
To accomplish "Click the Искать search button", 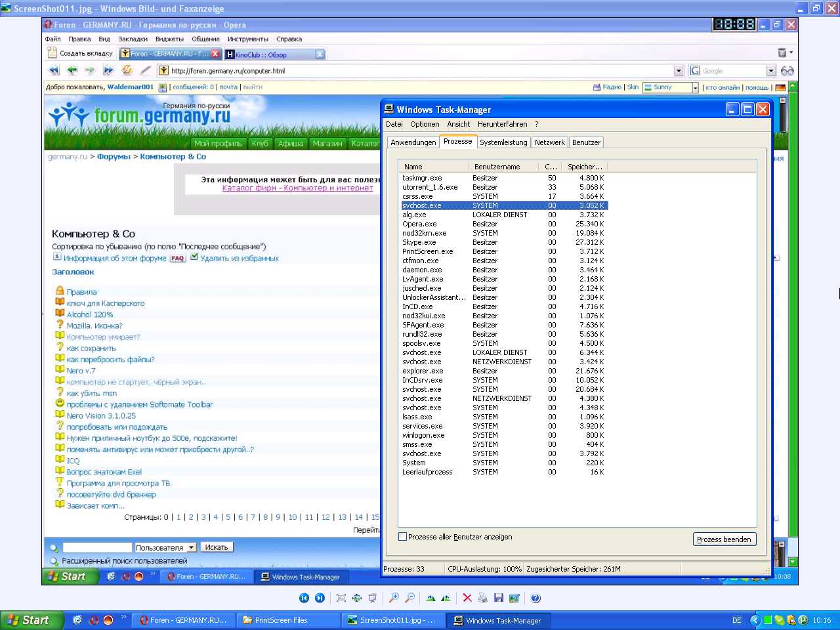I will pos(217,547).
